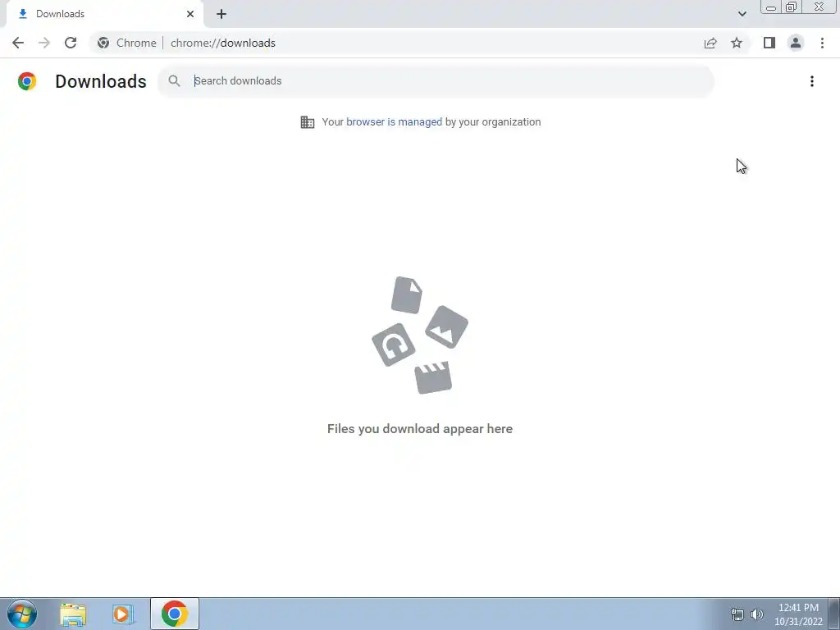Click the Chrome taskbar button
The height and width of the screenshot is (630, 840).
[x=175, y=614]
